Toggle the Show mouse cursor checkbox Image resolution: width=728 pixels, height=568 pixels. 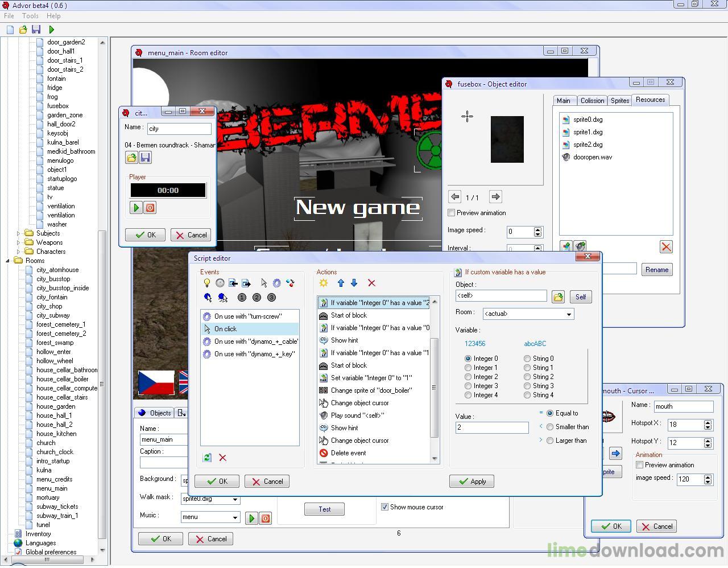tap(385, 507)
